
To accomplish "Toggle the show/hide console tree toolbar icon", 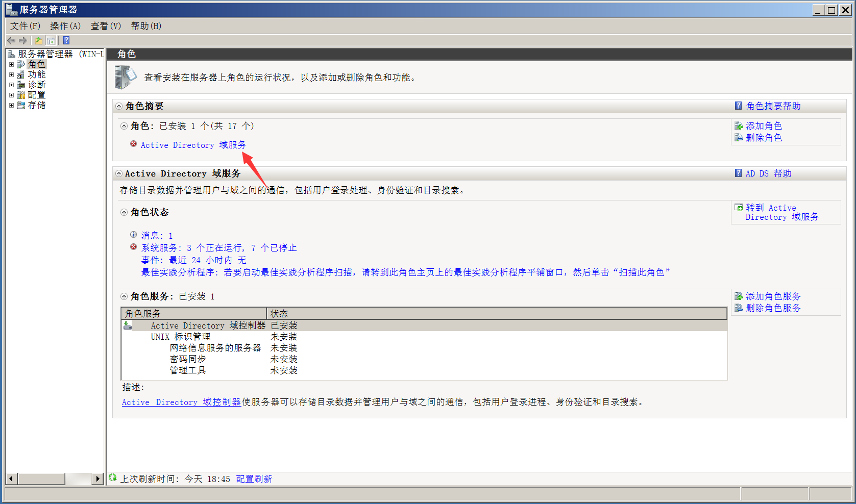I will pos(51,40).
